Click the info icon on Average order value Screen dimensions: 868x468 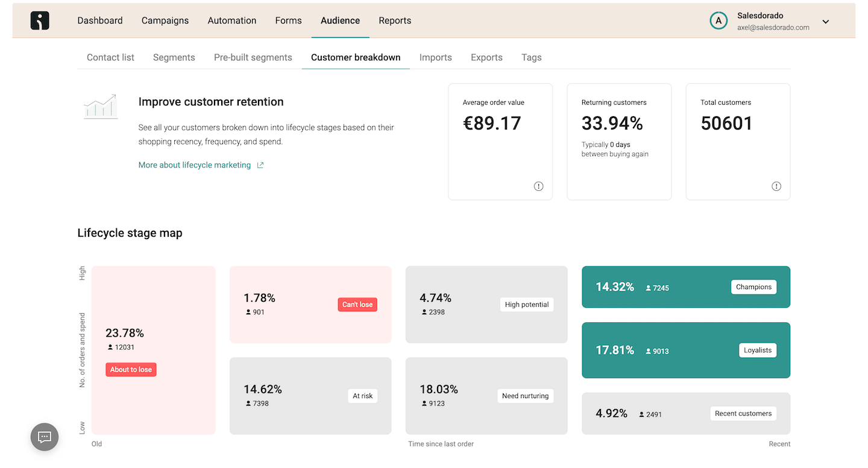(x=538, y=186)
